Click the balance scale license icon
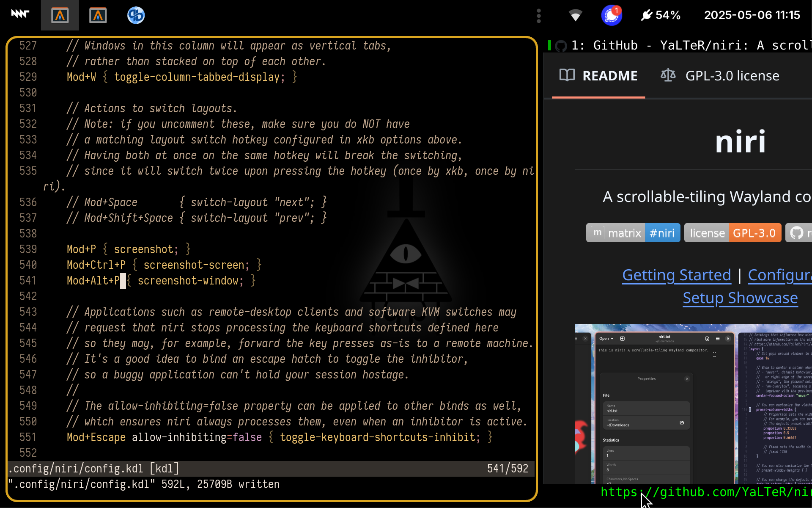Image resolution: width=812 pixels, height=508 pixels. [668, 75]
